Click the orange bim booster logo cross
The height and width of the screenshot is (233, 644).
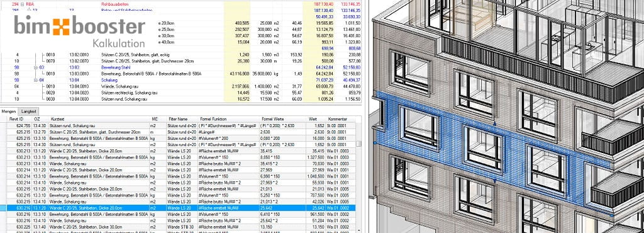[x=61, y=26]
